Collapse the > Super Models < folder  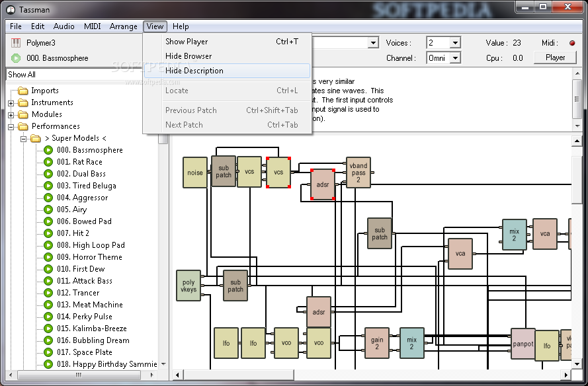(23, 139)
